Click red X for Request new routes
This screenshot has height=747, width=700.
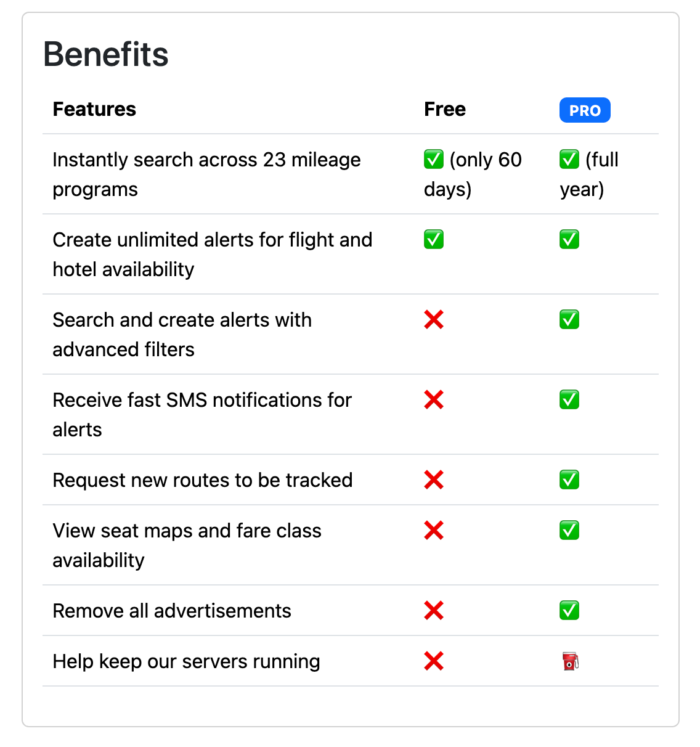434,480
